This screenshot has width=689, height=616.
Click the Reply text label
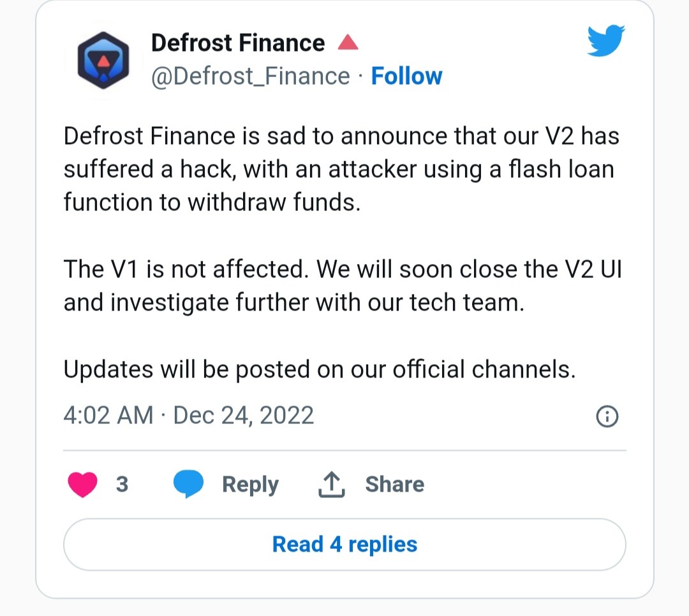point(251,485)
